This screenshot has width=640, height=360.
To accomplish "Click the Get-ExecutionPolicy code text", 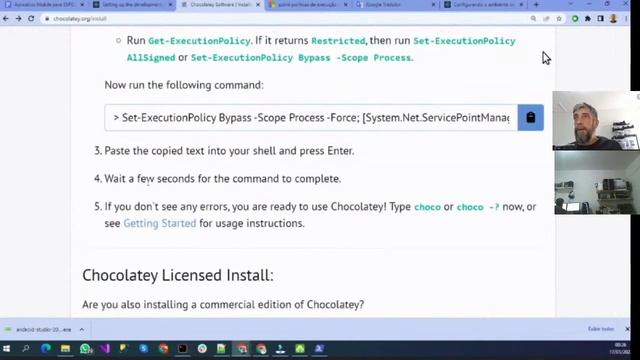I will 199,41.
